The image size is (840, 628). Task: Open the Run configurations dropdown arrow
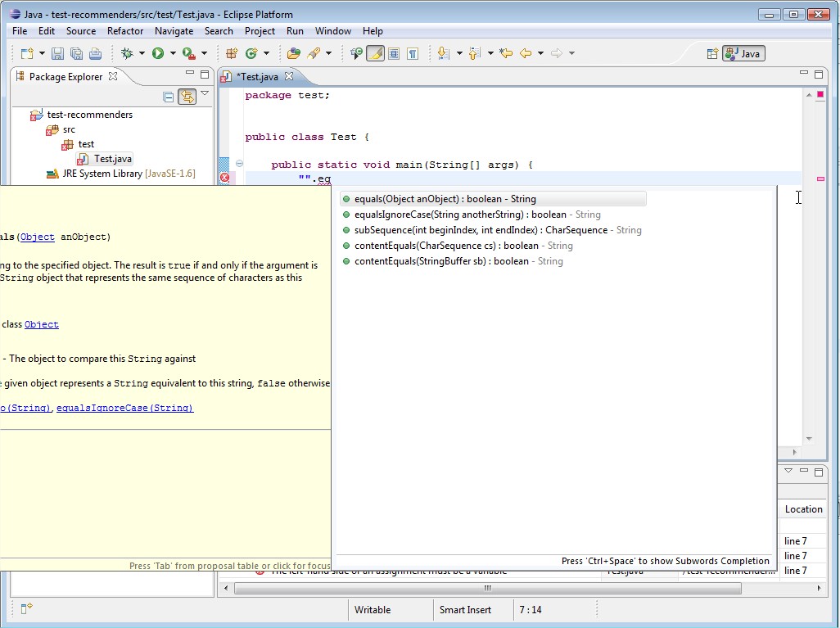pyautogui.click(x=173, y=53)
